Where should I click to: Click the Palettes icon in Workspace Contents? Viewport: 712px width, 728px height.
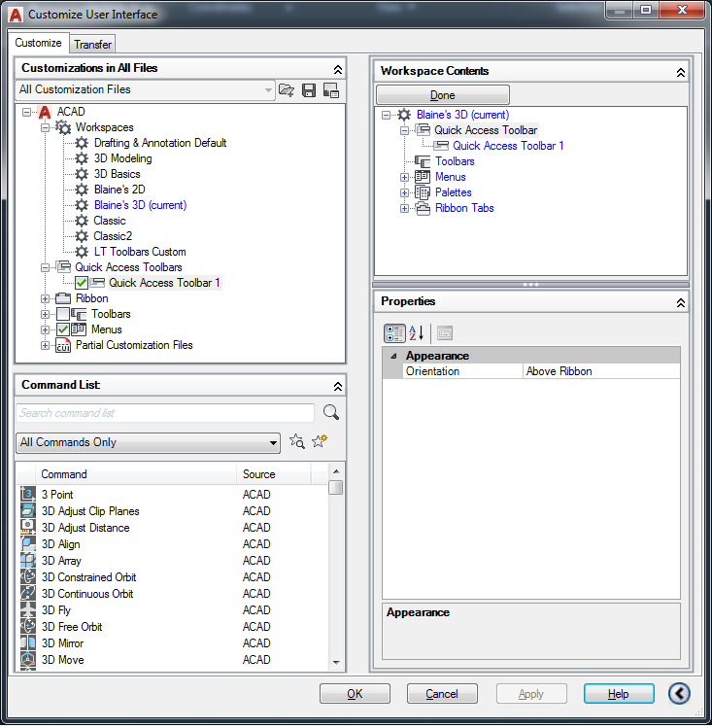point(423,192)
